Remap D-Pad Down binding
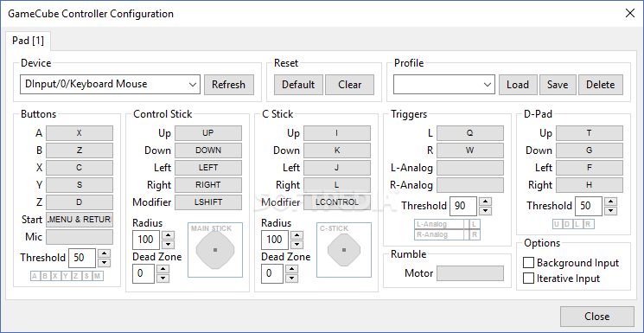Viewport: 644px width, 333px height. point(590,150)
